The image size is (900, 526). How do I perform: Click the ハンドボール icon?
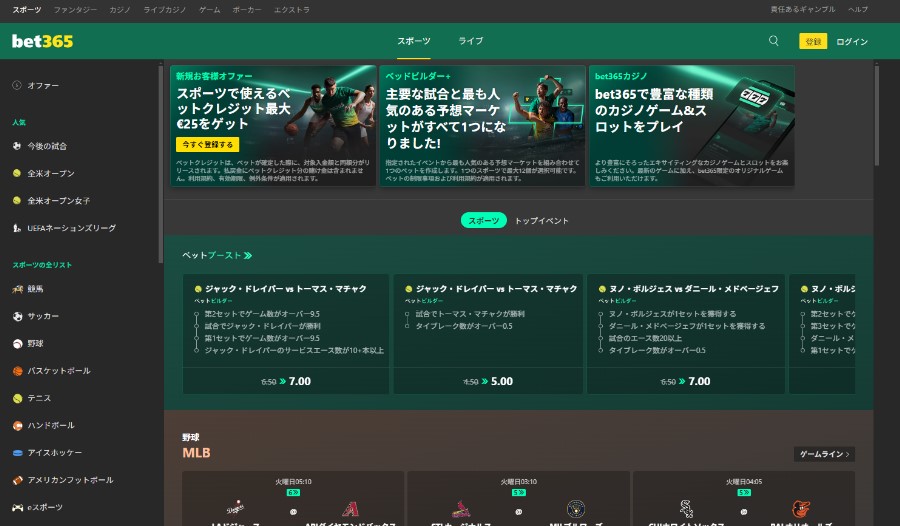tap(17, 426)
